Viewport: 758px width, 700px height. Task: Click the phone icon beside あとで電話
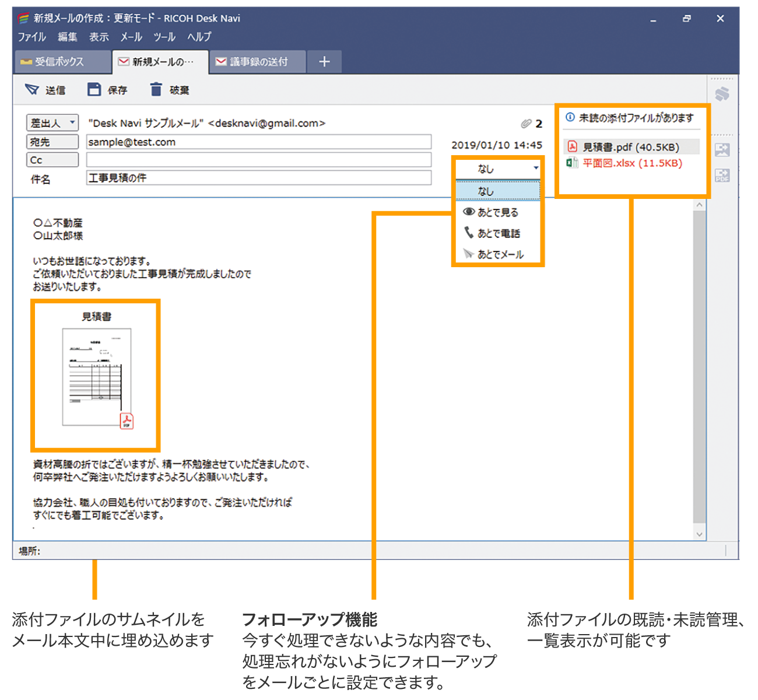point(469,232)
